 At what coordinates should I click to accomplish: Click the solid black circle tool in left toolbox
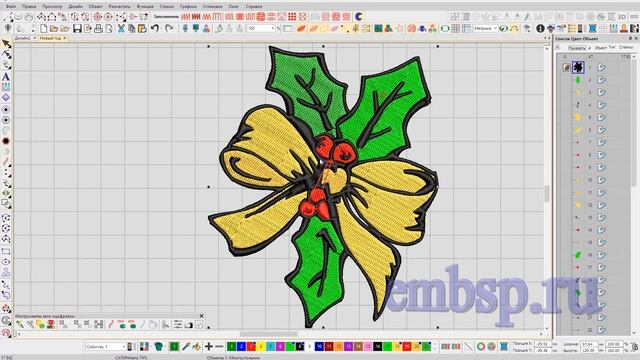point(6,141)
